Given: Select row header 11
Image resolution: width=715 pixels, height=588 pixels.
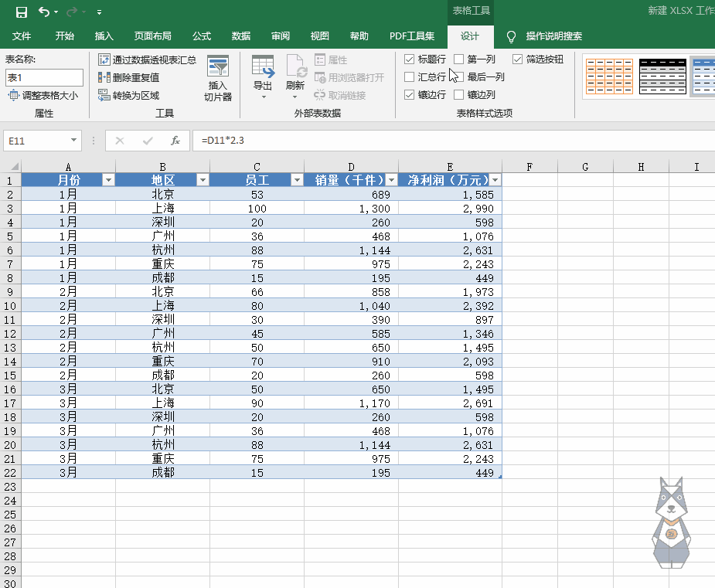Looking at the screenshot, I should coord(10,320).
